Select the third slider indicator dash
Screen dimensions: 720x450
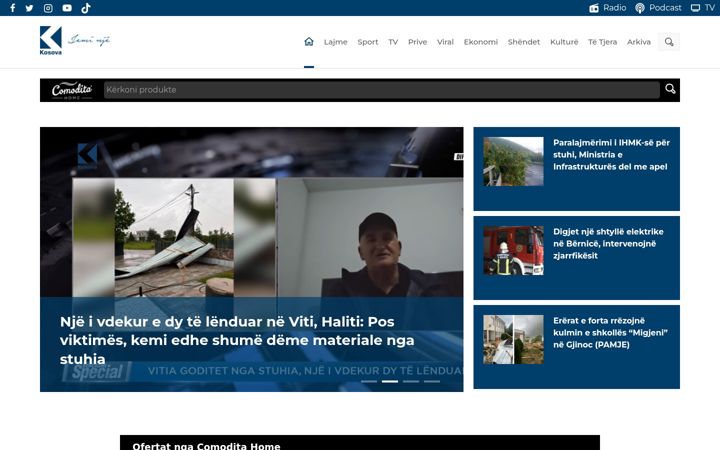click(x=411, y=381)
